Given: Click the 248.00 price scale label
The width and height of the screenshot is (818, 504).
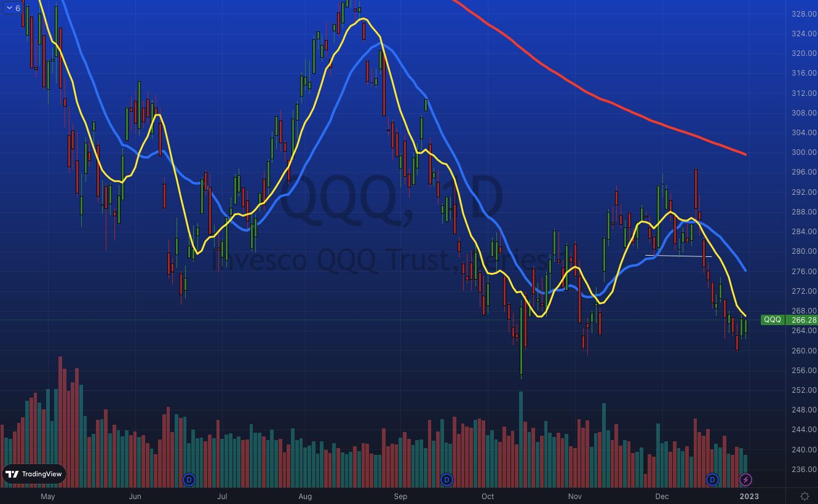Looking at the screenshot, I should [x=804, y=410].
